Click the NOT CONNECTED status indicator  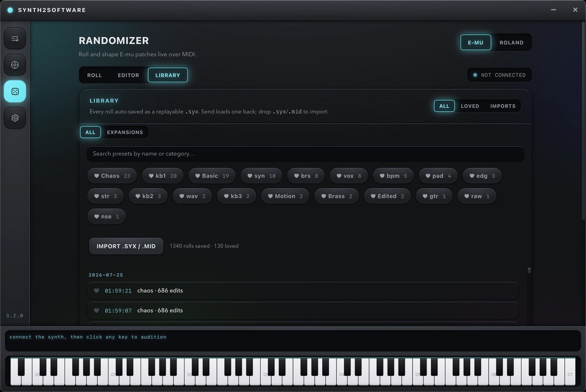[499, 75]
